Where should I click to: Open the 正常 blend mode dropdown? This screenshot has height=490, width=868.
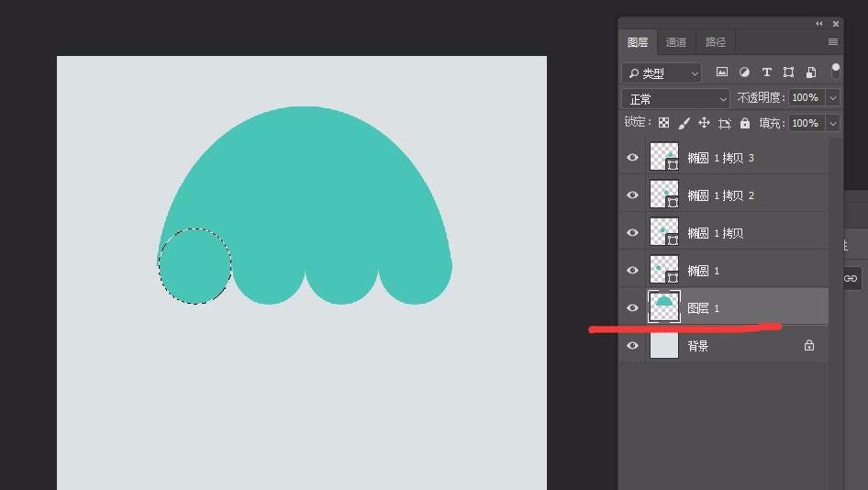tap(675, 98)
